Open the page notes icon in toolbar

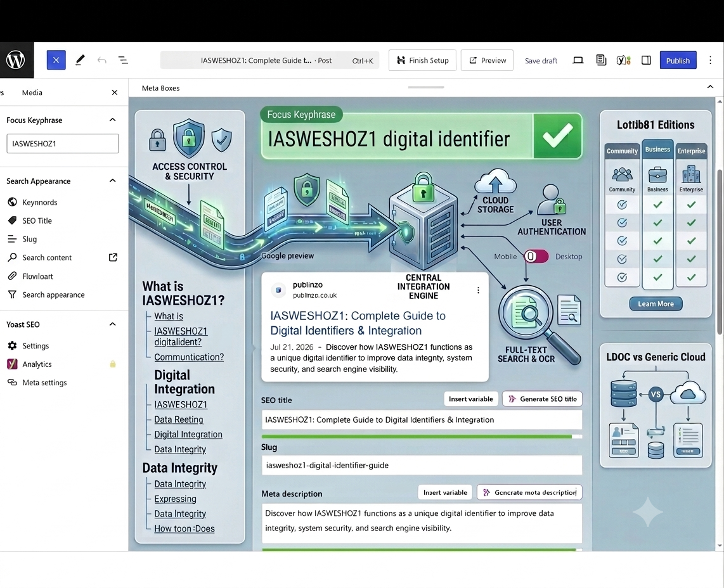(x=601, y=60)
